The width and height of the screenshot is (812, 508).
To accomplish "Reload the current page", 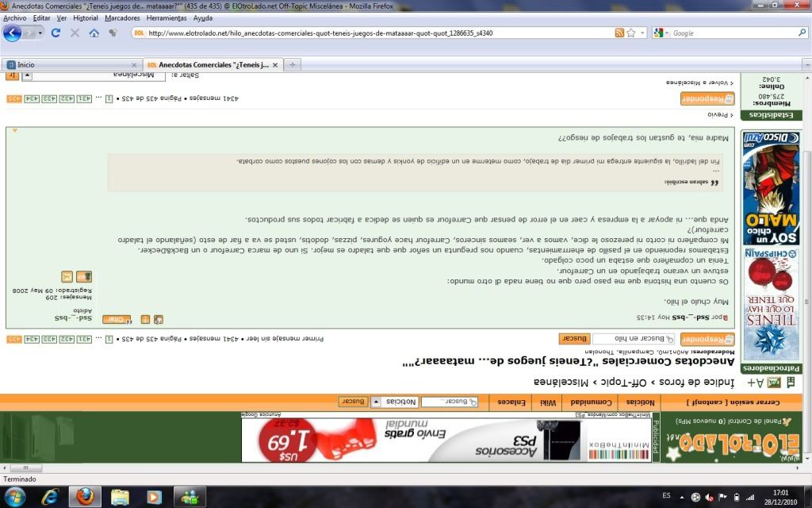I will point(56,33).
